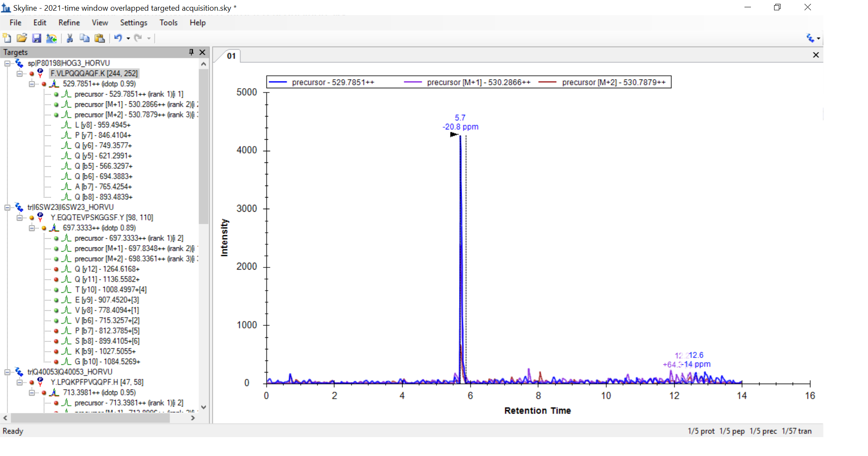
Task: Click the New Document toolbar icon
Action: [7, 38]
